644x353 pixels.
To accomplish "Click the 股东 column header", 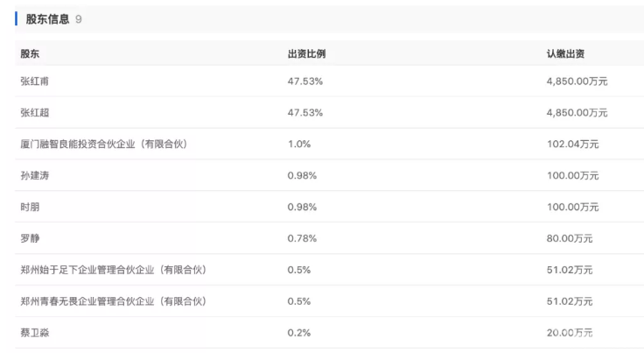I will (30, 53).
